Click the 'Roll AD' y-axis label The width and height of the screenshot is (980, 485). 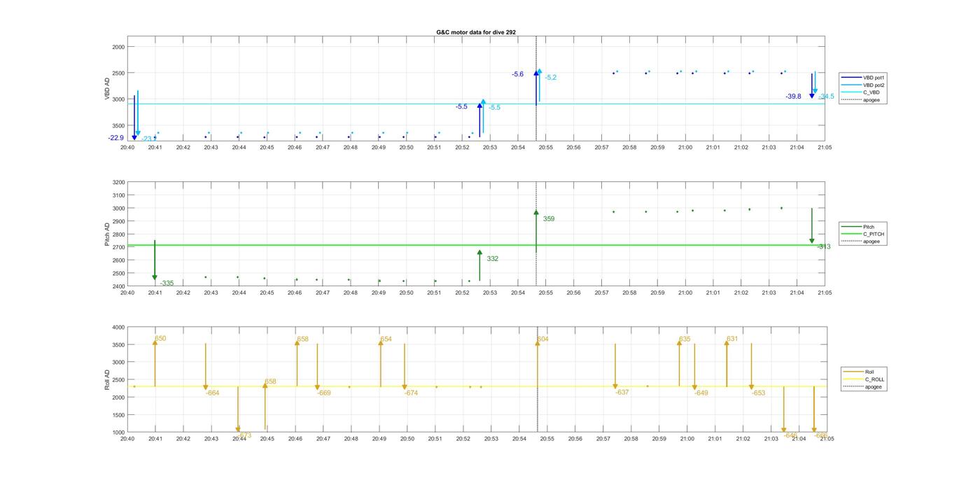tap(107, 380)
